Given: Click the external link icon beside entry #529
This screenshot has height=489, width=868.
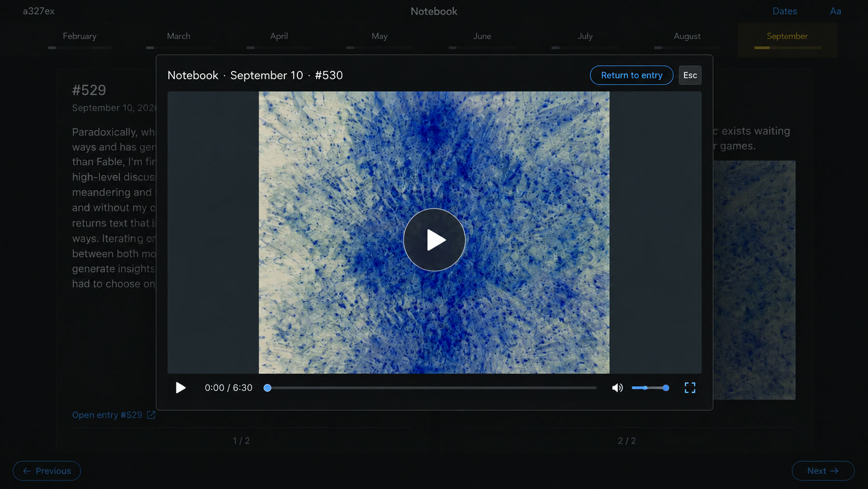Looking at the screenshot, I should [x=151, y=415].
